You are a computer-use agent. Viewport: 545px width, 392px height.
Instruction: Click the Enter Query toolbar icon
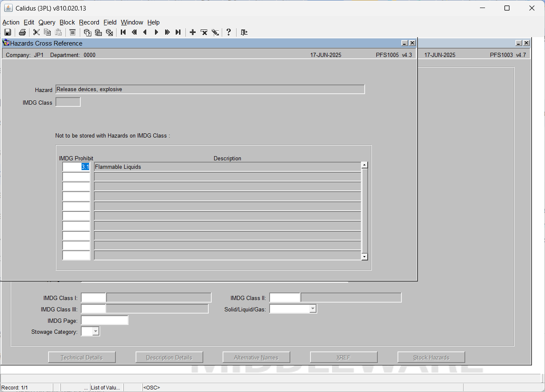pos(87,32)
